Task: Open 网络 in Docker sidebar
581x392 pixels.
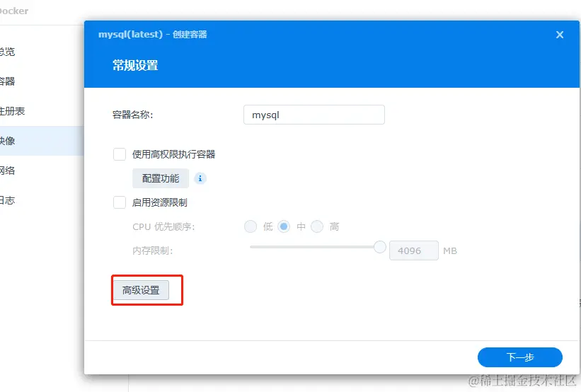Action: click(x=7, y=171)
